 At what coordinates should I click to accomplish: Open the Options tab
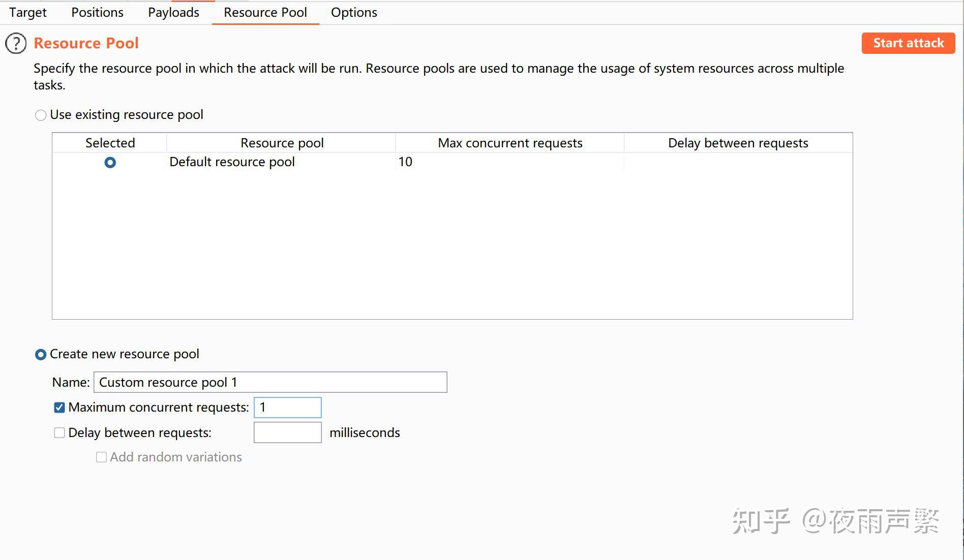pyautogui.click(x=354, y=12)
